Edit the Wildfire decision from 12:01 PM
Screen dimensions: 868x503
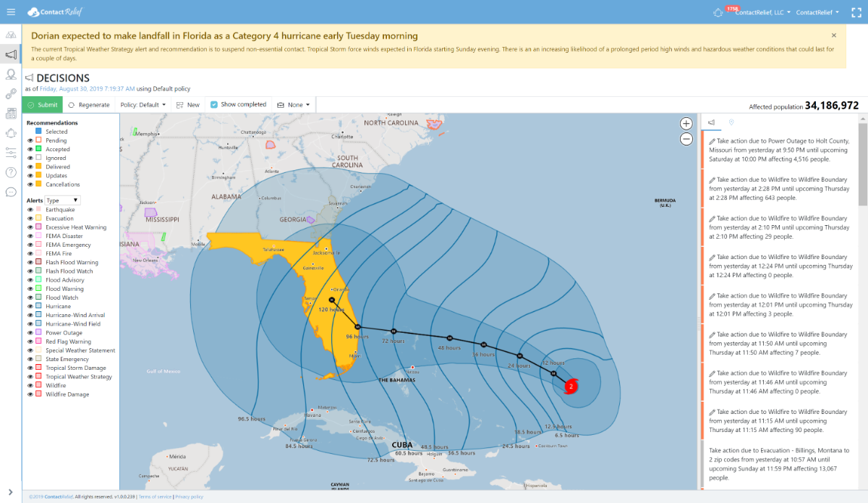click(x=712, y=296)
